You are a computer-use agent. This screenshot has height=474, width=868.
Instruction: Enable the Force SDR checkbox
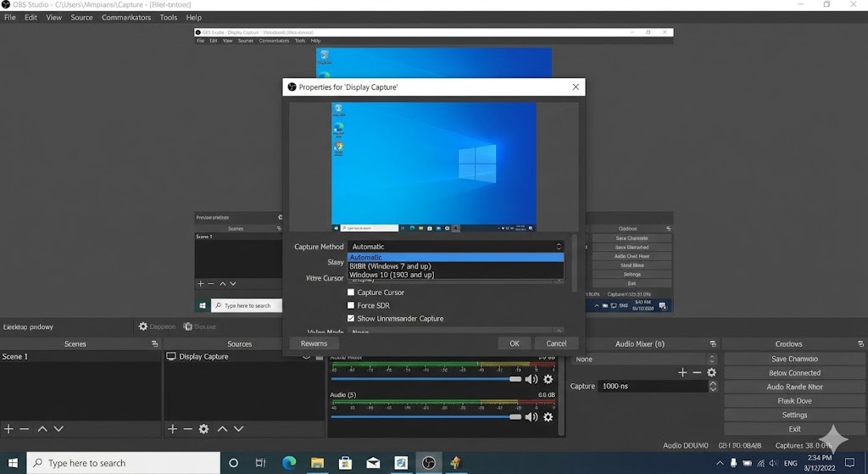pyautogui.click(x=351, y=305)
